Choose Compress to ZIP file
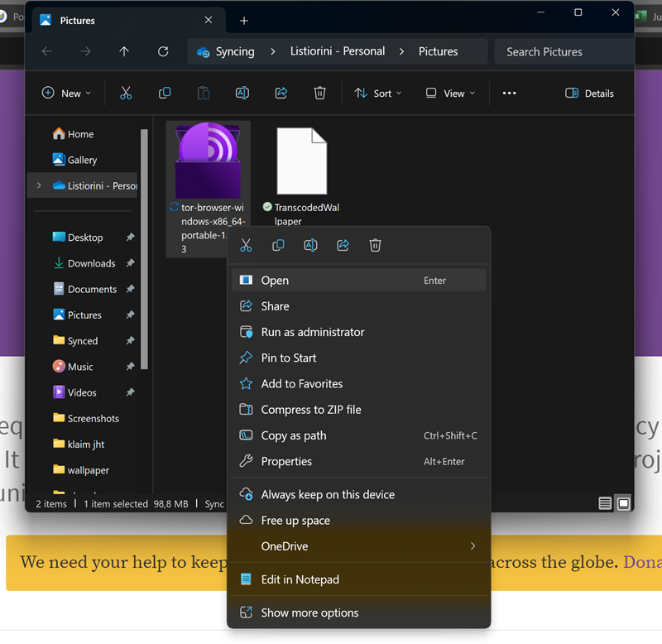 point(310,410)
